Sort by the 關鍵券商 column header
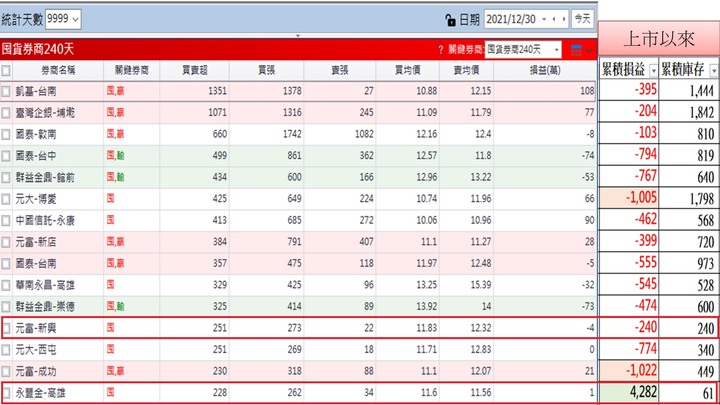This screenshot has width=720, height=405. click(132, 70)
